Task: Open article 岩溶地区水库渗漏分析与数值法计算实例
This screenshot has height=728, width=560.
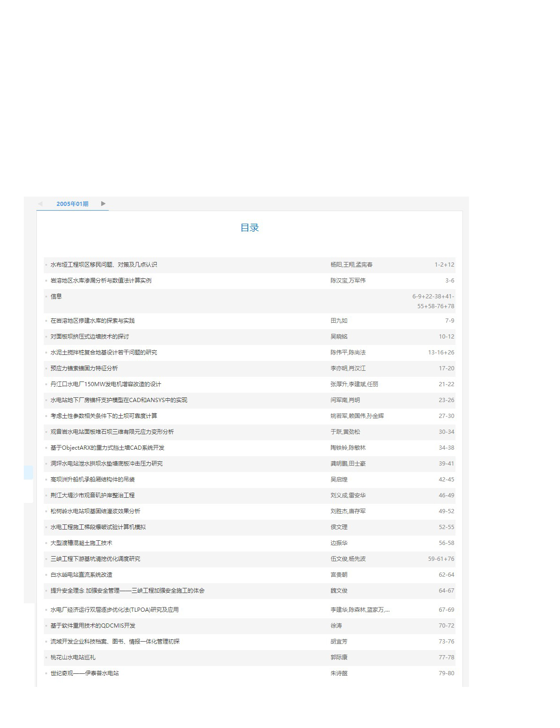Action: (x=101, y=281)
